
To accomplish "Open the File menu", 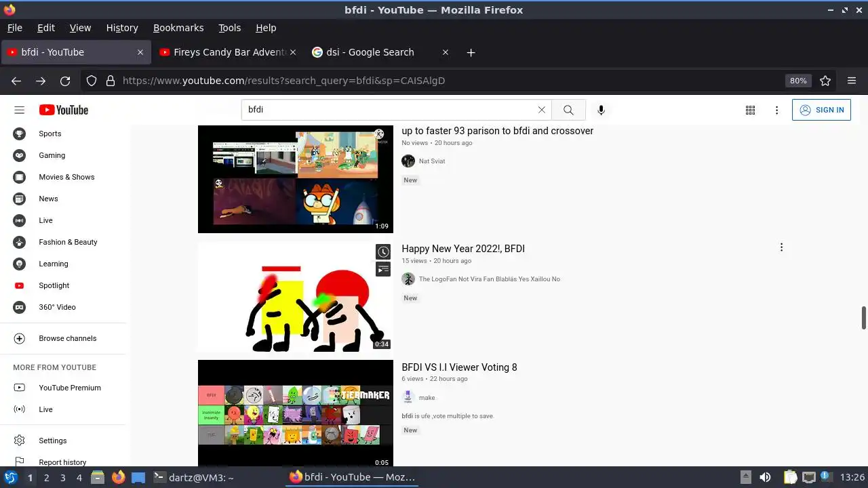I will tap(14, 28).
